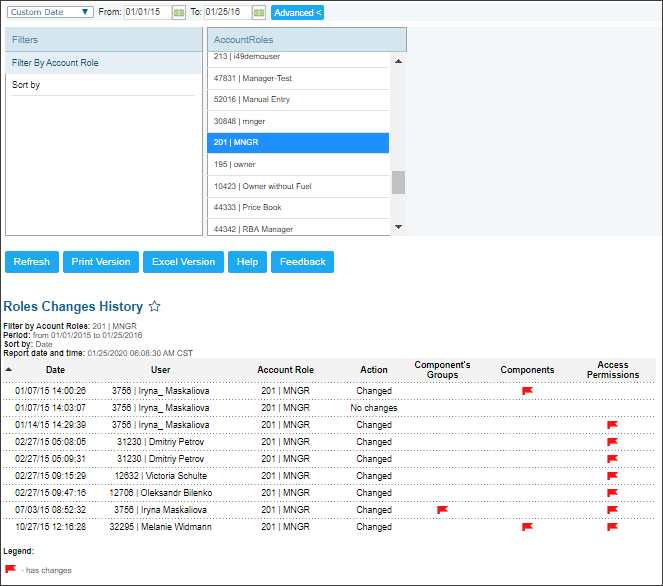Collapse the Advanced options panel

(298, 13)
